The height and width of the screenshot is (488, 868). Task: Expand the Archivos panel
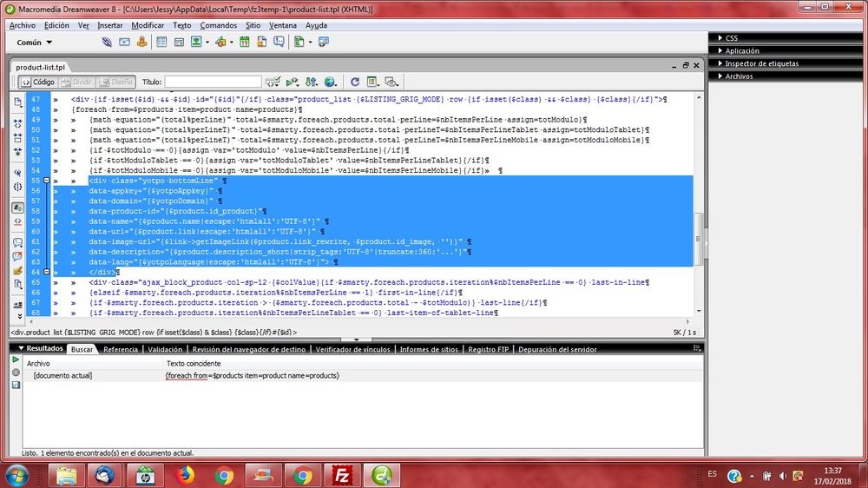tap(786, 76)
